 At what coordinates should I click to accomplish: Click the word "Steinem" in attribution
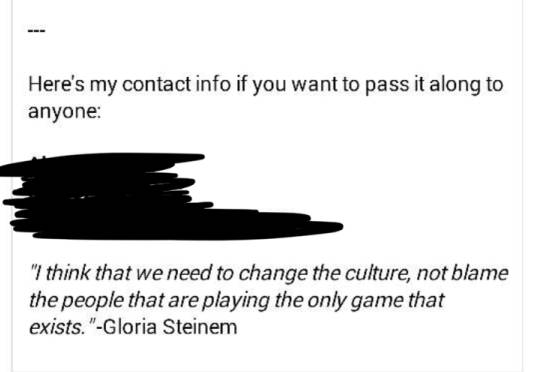[200, 327]
